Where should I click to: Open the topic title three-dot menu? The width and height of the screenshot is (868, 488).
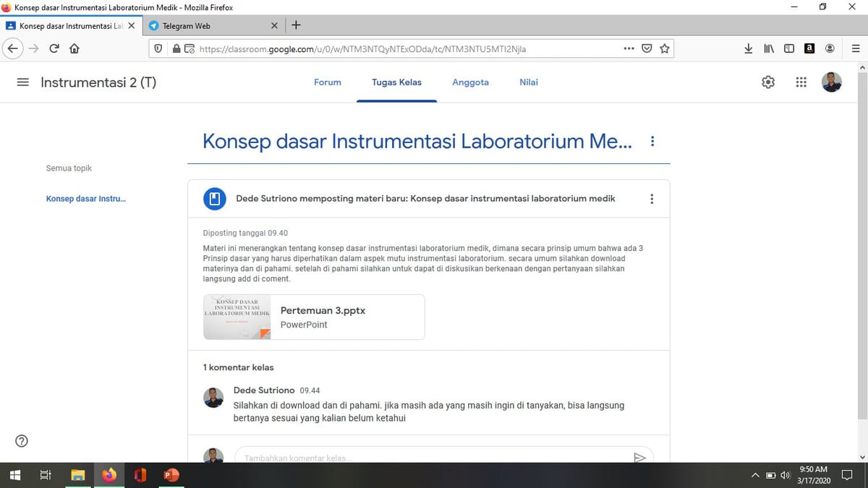pos(652,141)
